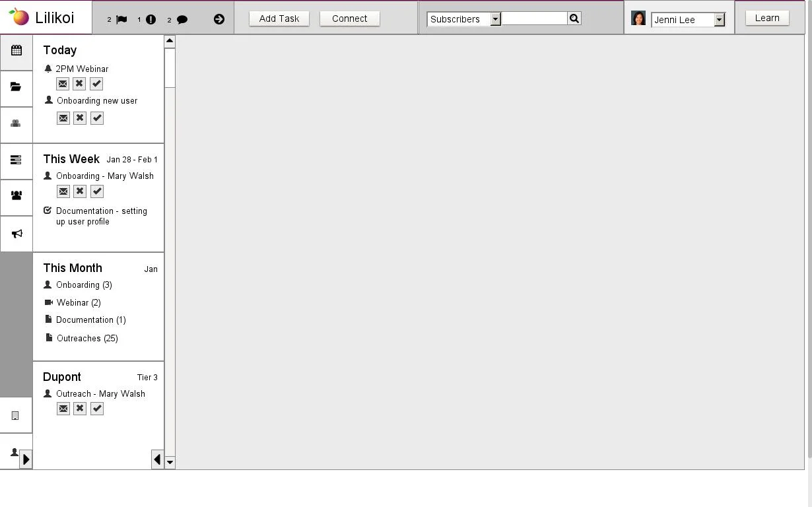Mark the 2PM Webinar task complete
Image resolution: width=812 pixels, height=507 pixels.
click(96, 84)
